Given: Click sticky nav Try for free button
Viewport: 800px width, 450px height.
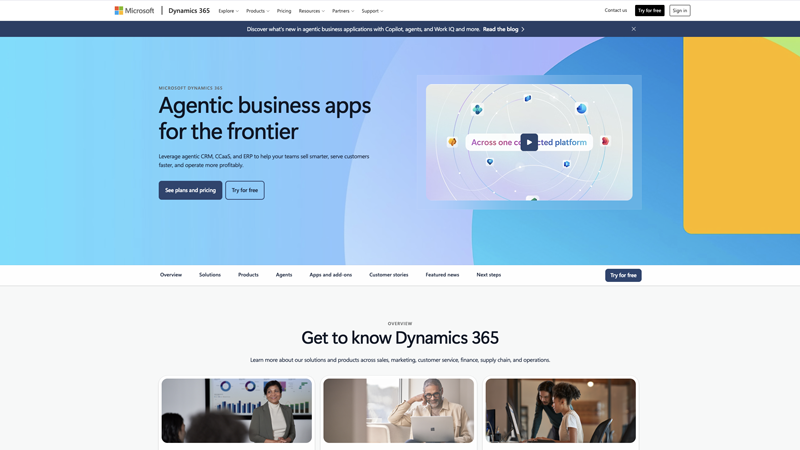Looking at the screenshot, I should point(623,275).
